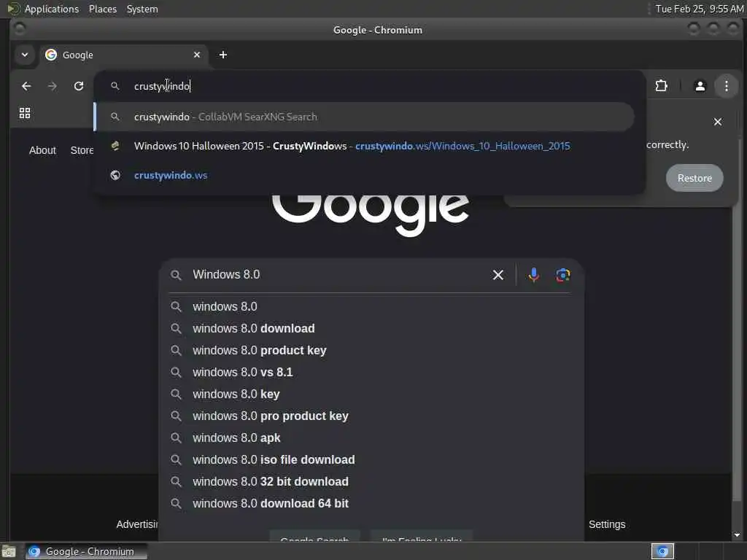Open the System menu
The image size is (747, 560).
142,9
